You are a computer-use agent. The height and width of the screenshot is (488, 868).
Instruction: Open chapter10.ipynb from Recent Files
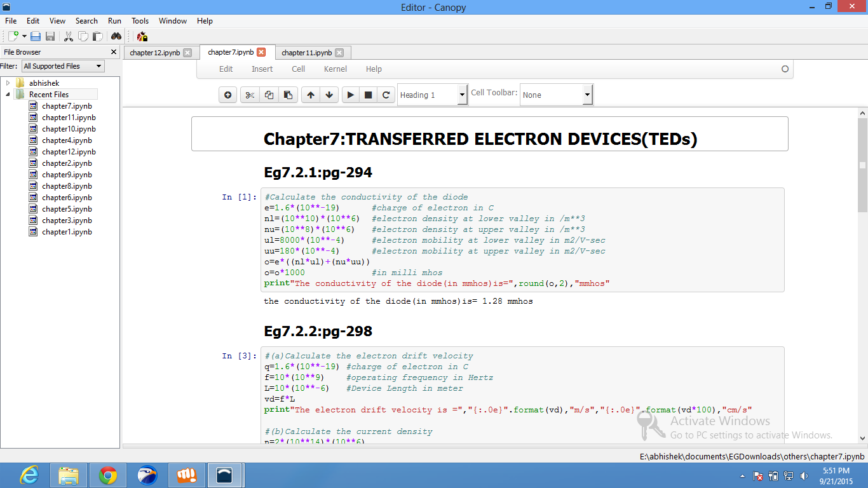pos(69,129)
